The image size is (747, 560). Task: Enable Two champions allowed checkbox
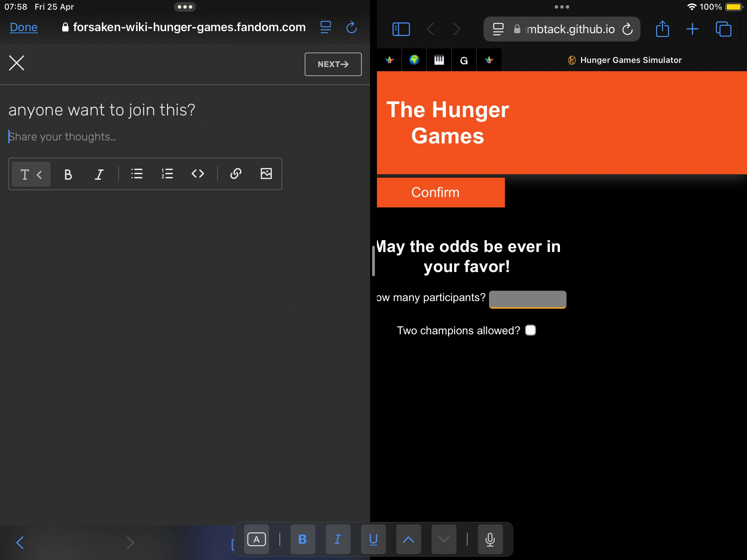click(x=530, y=330)
